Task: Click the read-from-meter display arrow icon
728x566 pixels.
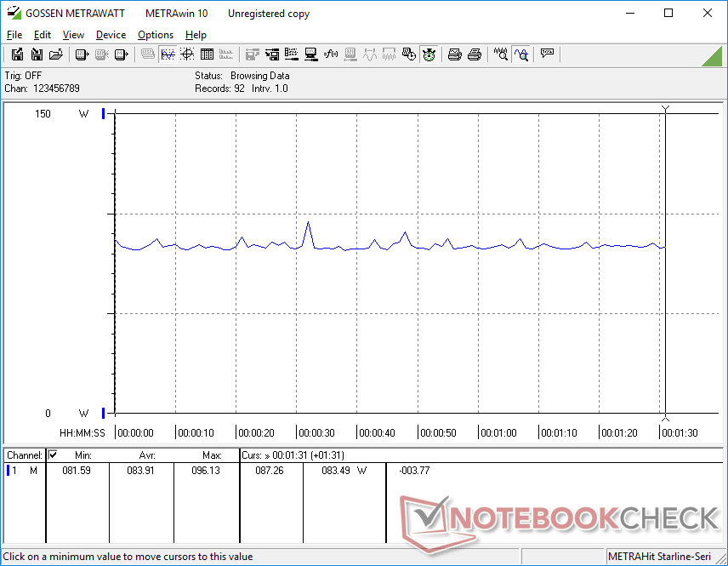Action: (82, 54)
